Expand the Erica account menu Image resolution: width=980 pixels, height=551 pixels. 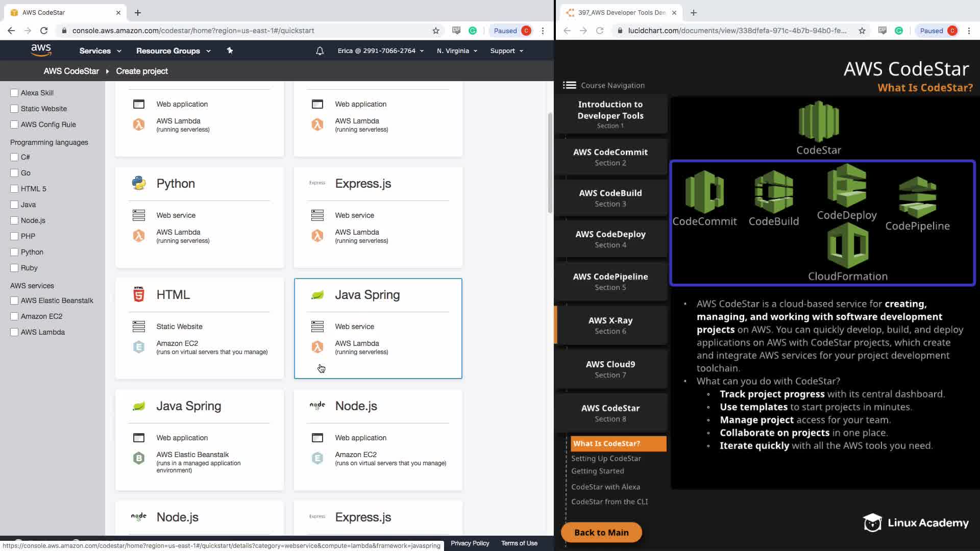pyautogui.click(x=380, y=51)
